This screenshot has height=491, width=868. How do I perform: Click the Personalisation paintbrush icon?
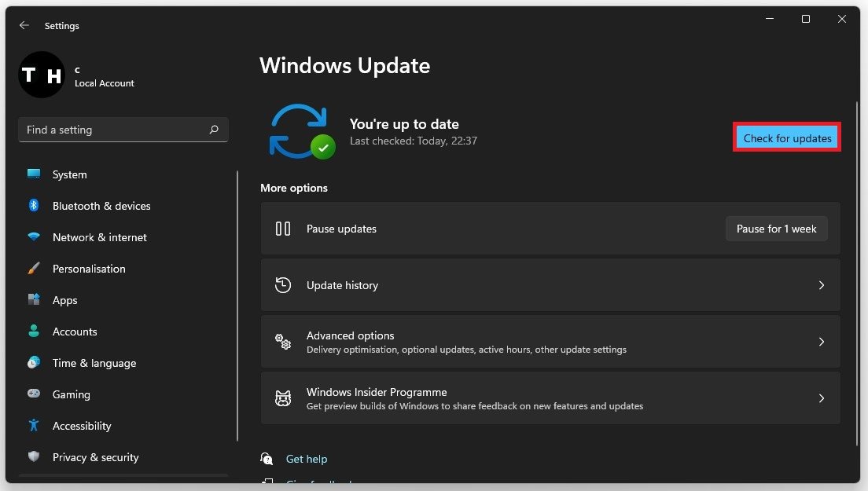click(x=34, y=269)
